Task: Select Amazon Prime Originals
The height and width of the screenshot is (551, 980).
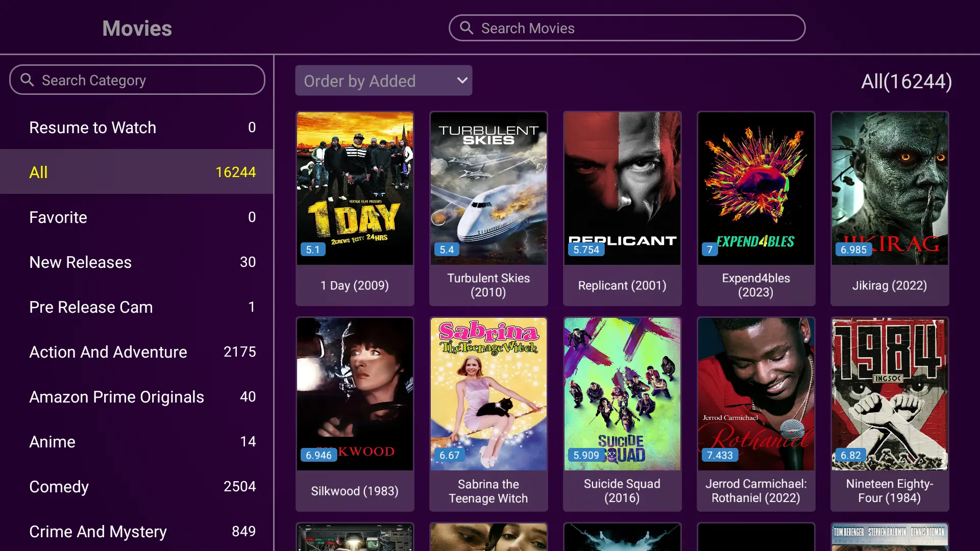Action: click(x=137, y=396)
